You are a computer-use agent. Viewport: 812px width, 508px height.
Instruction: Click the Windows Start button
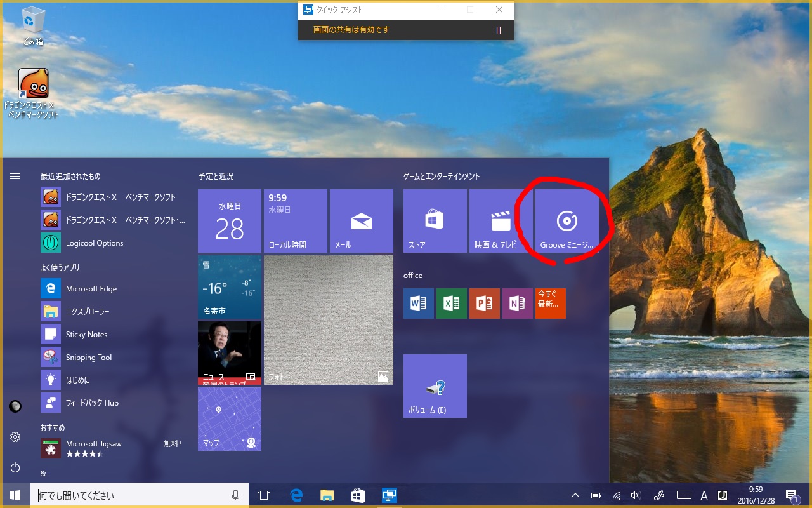click(15, 495)
